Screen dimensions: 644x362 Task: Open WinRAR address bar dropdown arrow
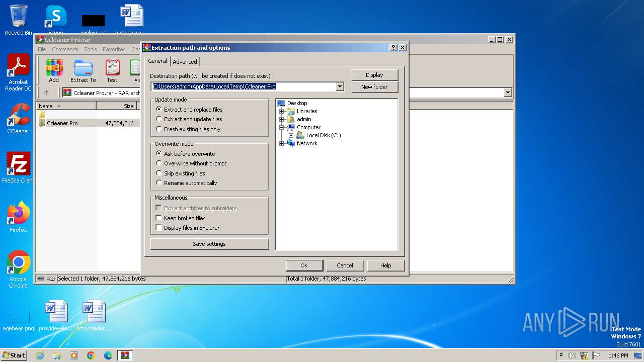point(508,93)
